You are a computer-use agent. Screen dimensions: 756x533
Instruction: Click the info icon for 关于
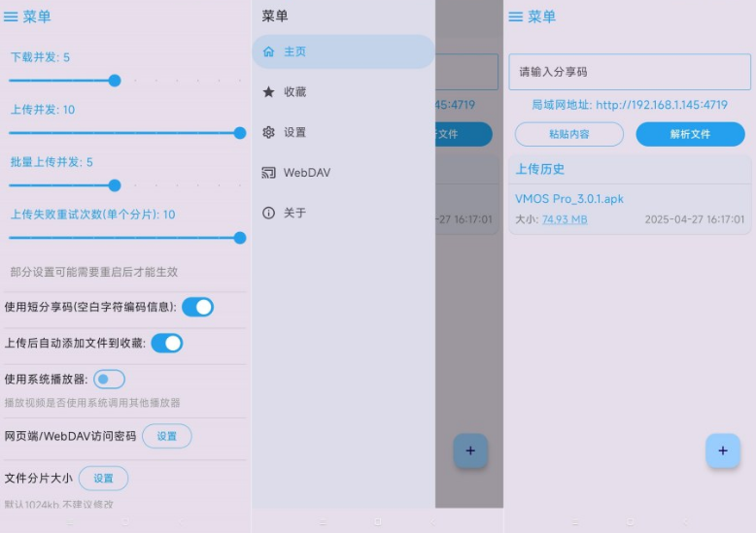[x=268, y=213]
